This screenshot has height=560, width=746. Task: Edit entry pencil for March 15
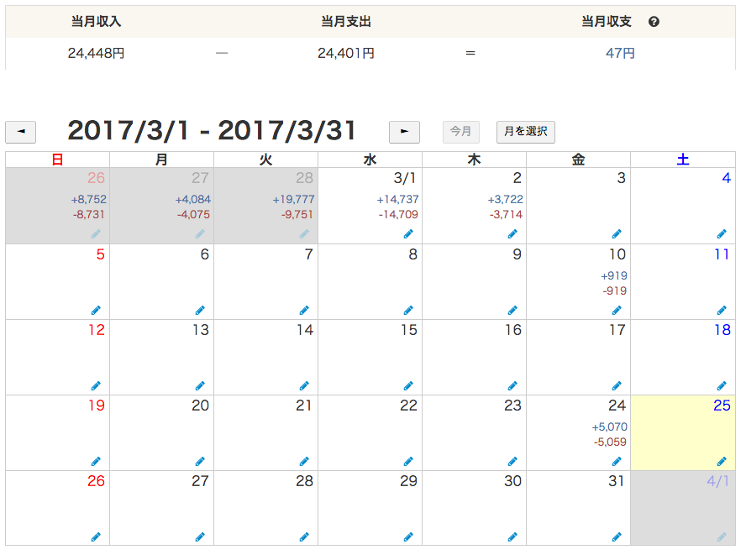click(408, 385)
